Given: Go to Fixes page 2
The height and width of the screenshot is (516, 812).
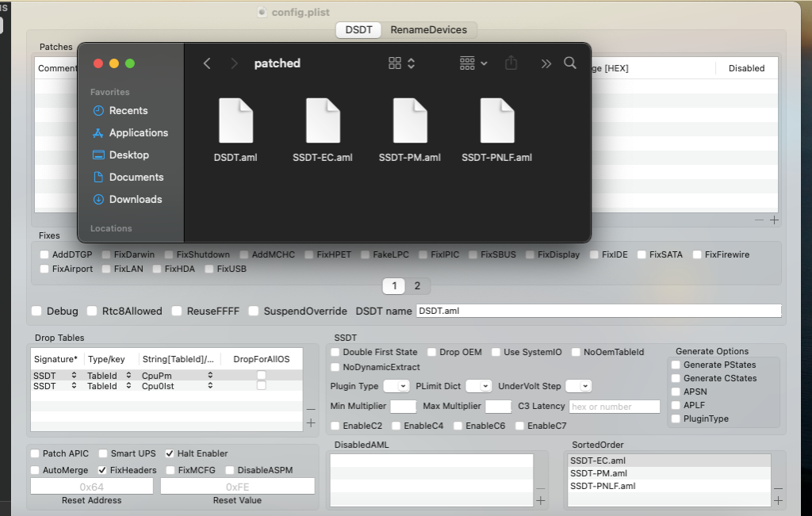Looking at the screenshot, I should 417,286.
